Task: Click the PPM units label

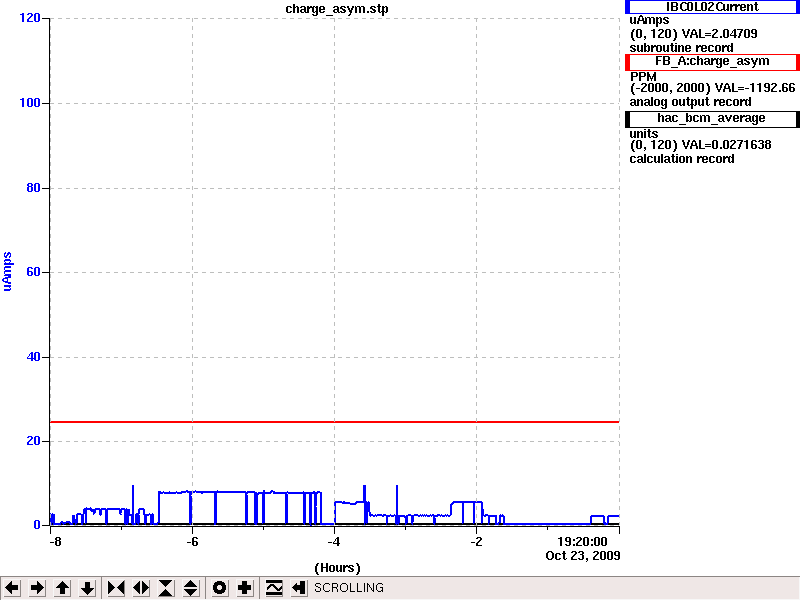Action: [x=643, y=77]
